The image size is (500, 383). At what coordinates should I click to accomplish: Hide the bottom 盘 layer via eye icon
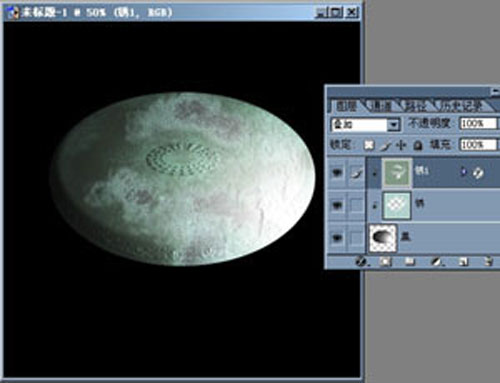point(337,238)
